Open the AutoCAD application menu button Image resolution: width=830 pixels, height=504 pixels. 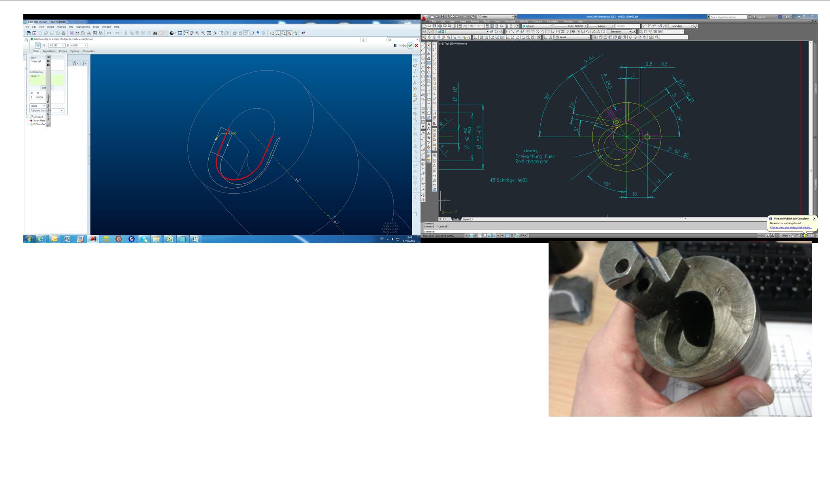point(424,18)
